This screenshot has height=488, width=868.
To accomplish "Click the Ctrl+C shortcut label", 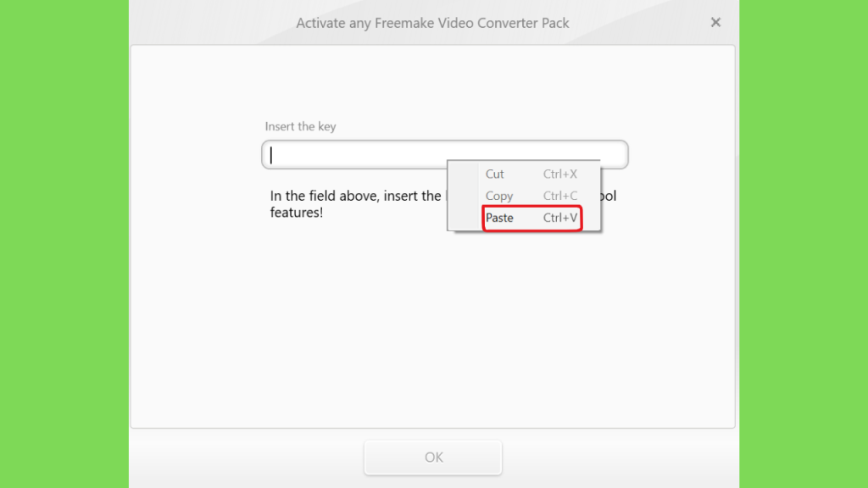I will pos(559,196).
